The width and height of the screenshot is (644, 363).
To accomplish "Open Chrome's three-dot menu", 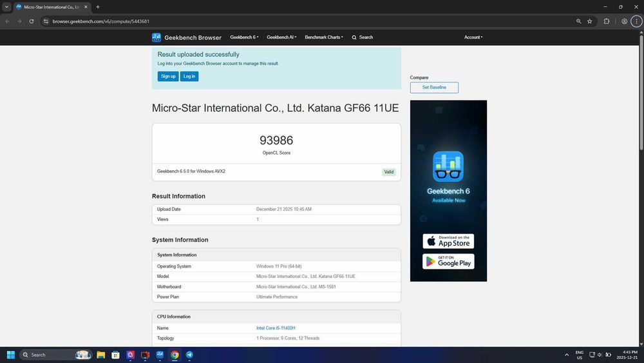I will tap(637, 21).
